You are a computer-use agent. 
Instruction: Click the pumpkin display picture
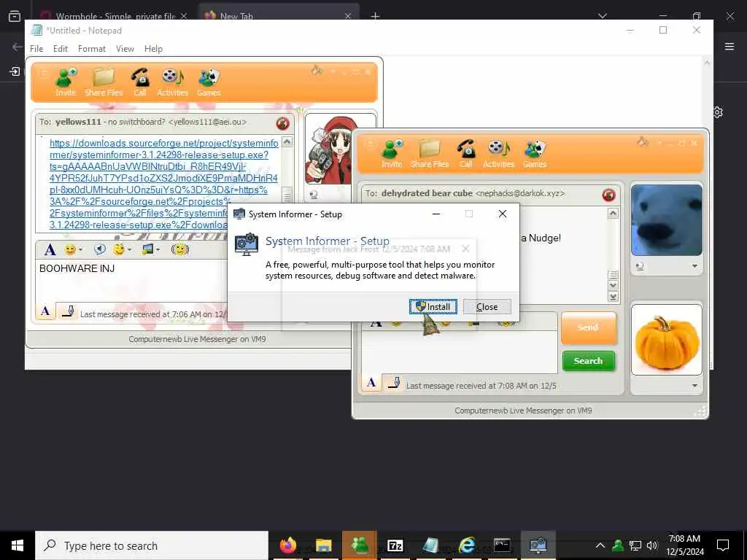667,340
